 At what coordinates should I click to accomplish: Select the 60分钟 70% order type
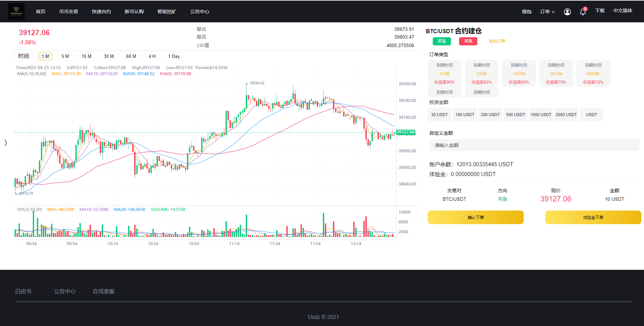coord(593,73)
